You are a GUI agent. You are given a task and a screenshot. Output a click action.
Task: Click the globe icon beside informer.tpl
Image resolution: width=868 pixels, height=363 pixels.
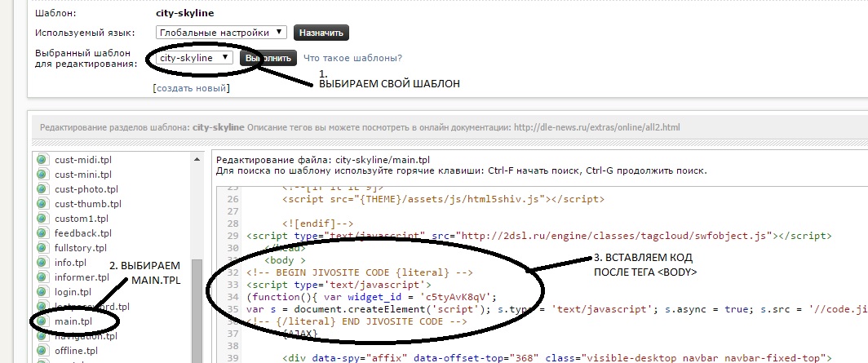42,277
